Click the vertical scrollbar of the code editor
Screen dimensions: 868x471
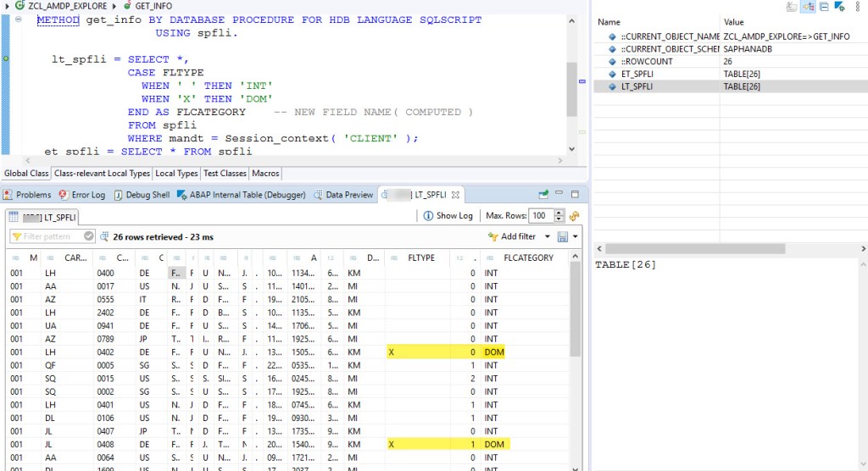click(572, 89)
